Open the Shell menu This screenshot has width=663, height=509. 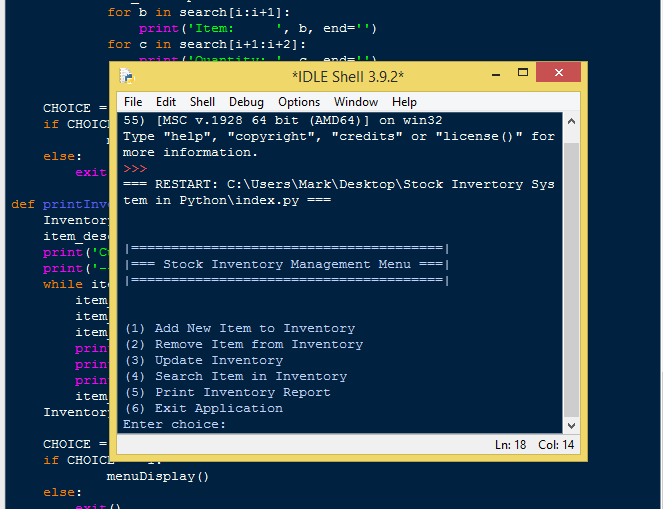click(202, 102)
